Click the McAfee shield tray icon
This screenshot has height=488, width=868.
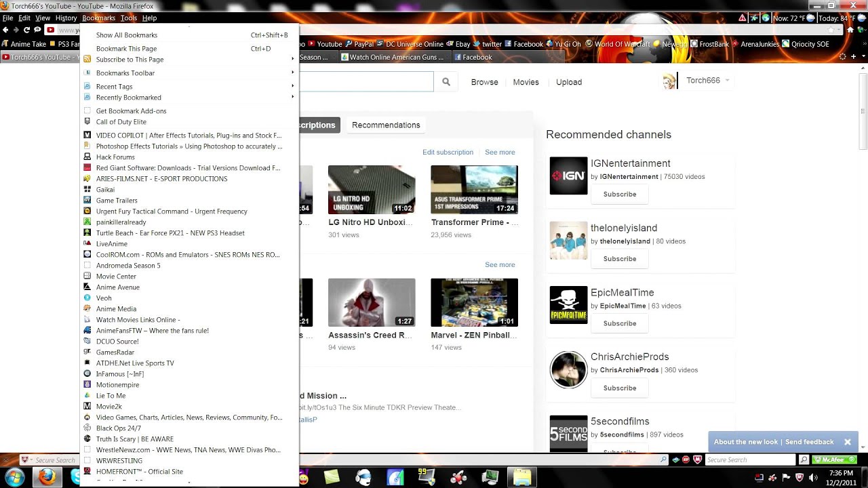(x=800, y=478)
